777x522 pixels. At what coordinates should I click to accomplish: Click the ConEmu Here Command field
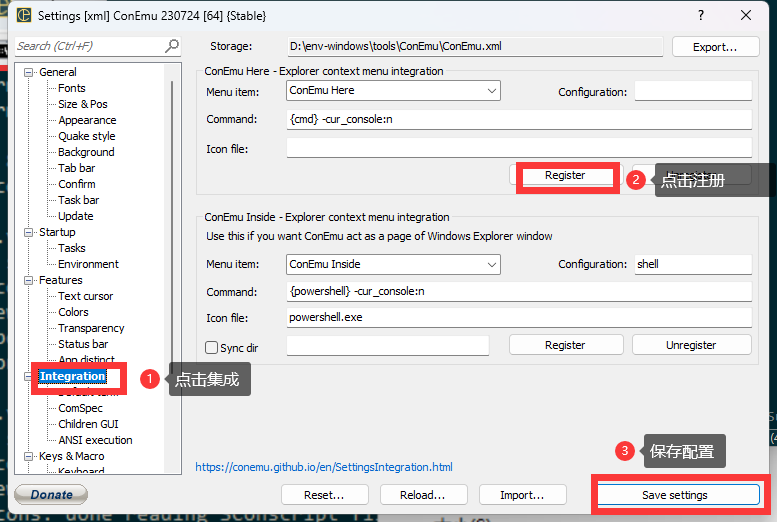point(519,119)
